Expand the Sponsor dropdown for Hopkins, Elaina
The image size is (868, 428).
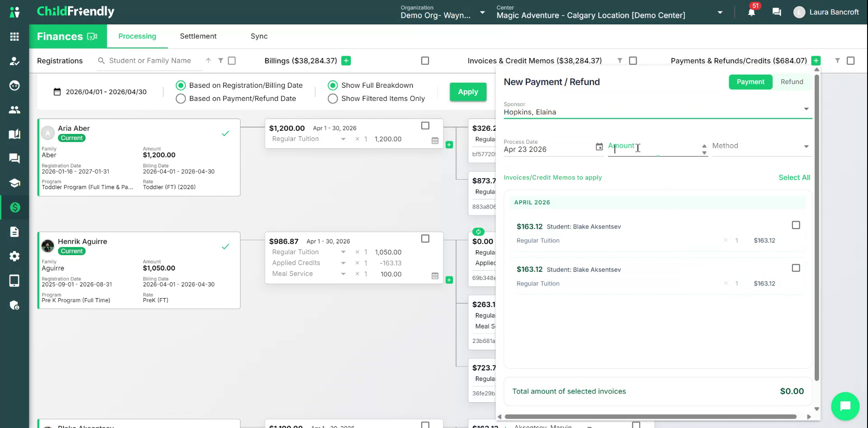(806, 109)
